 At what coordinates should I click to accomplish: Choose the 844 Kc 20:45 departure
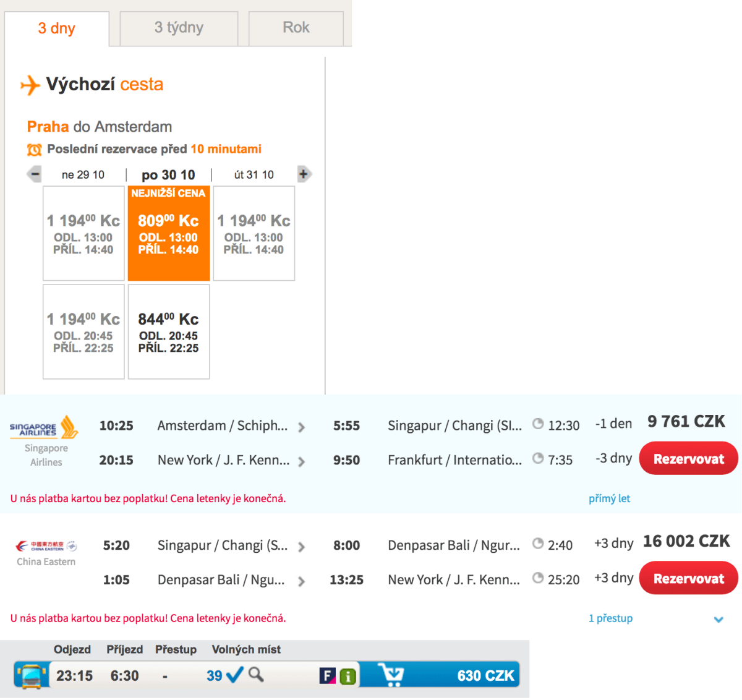pos(169,332)
